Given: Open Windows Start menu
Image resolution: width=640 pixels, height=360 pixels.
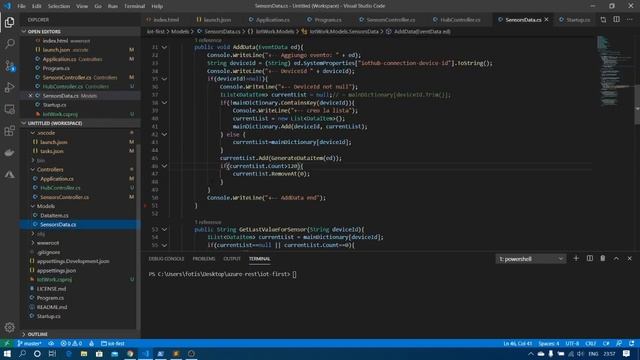Looking at the screenshot, I should [7, 354].
